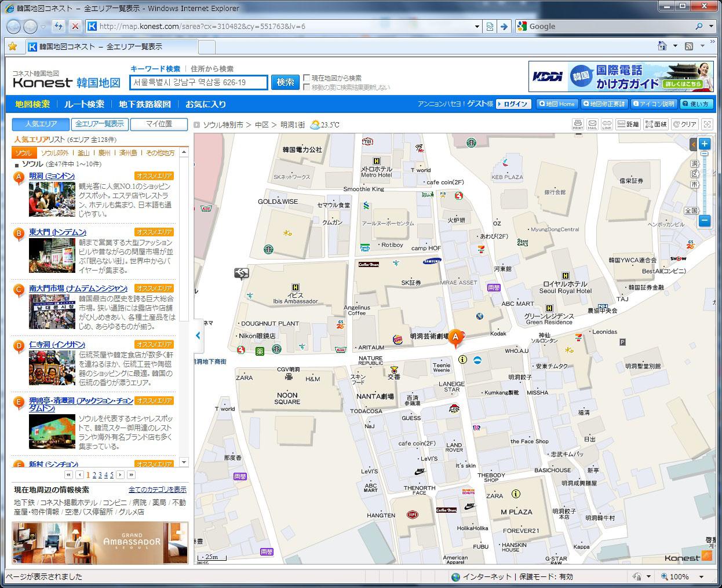Switch to マイ位置 tab

pyautogui.click(x=159, y=124)
